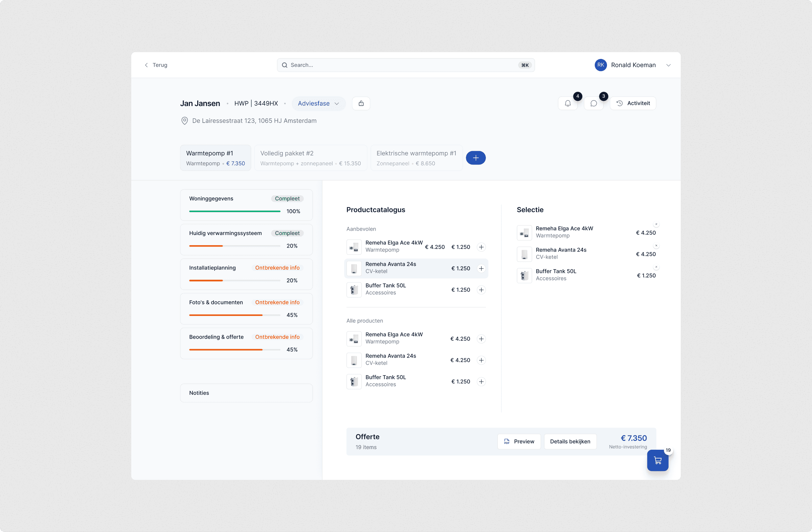Viewport: 812px width, 532px height.
Task: Click the search magnifier icon
Action: 285,65
